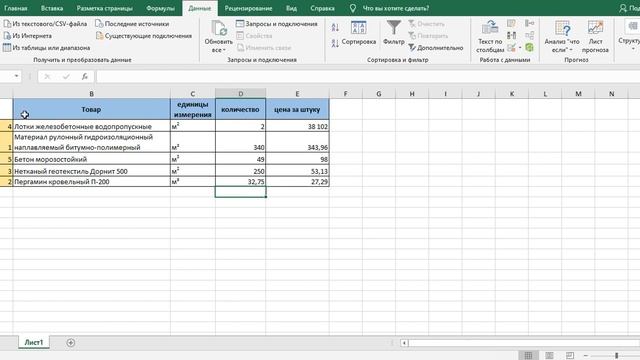Open What-If Analysis (Анализ "что если")
Image resolution: width=640 pixels, height=360 pixels.
click(x=562, y=37)
